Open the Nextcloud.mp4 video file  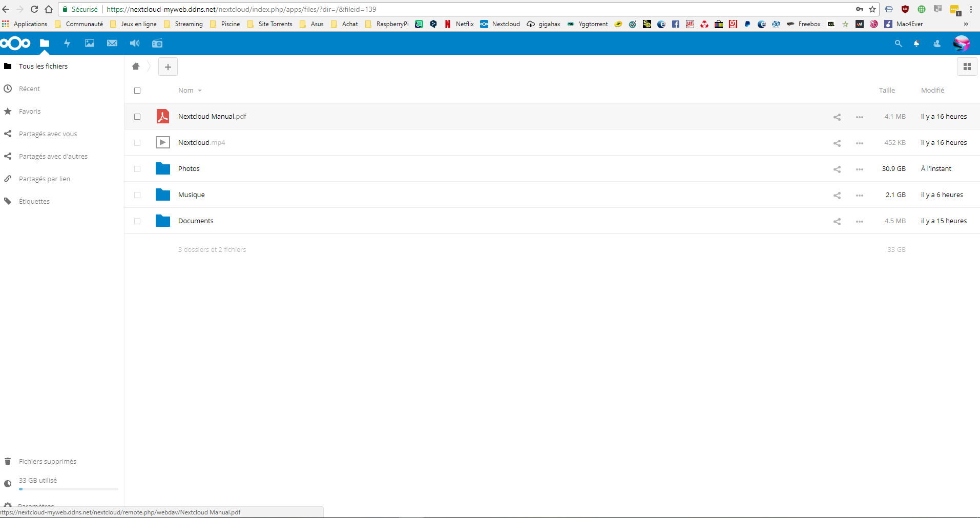click(x=201, y=143)
